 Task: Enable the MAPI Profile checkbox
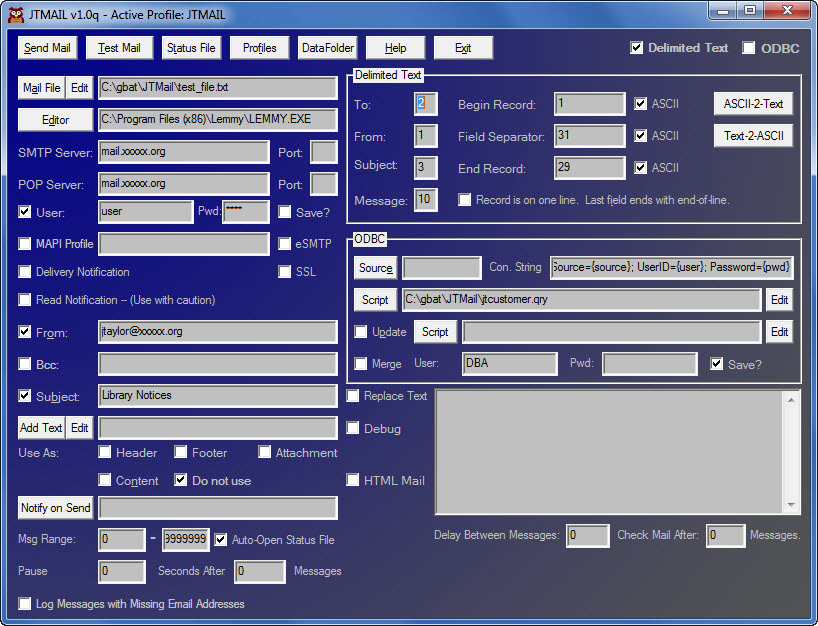click(x=25, y=244)
